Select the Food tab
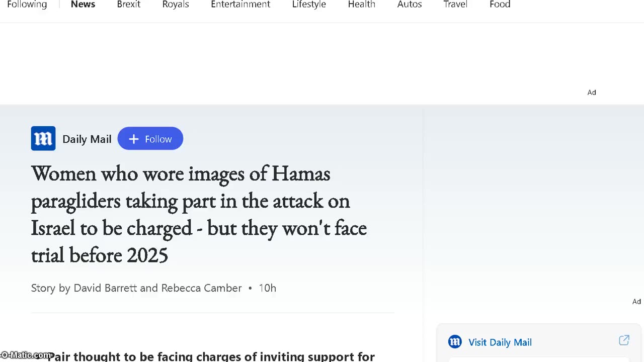Screen dimensions: 644x362 tap(500, 5)
